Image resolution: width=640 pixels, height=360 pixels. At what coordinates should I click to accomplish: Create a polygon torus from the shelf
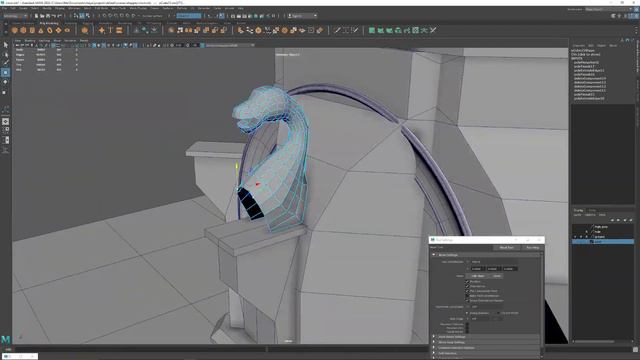[x=49, y=30]
